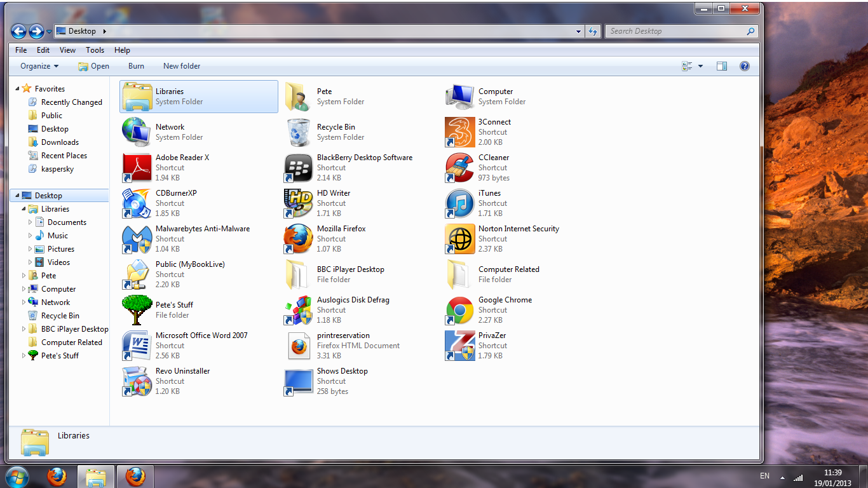Select the Computer Related folder in file list
This screenshot has height=488, width=868.
pyautogui.click(x=459, y=274)
